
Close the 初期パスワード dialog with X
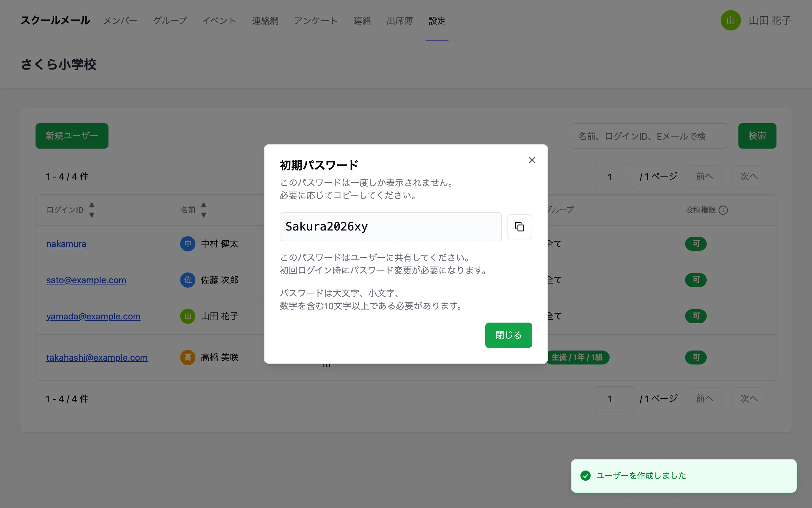tap(532, 160)
